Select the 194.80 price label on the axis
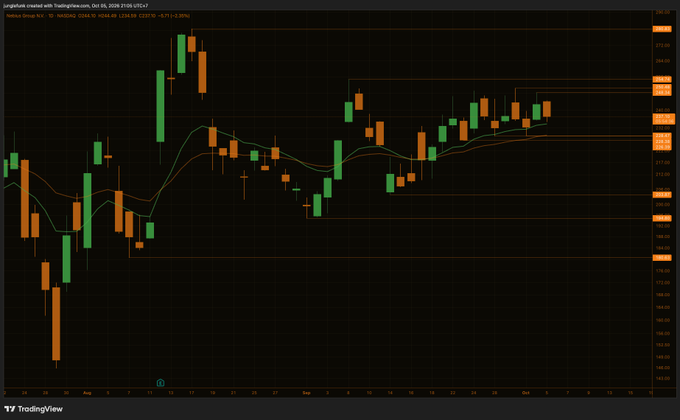 [x=662, y=218]
